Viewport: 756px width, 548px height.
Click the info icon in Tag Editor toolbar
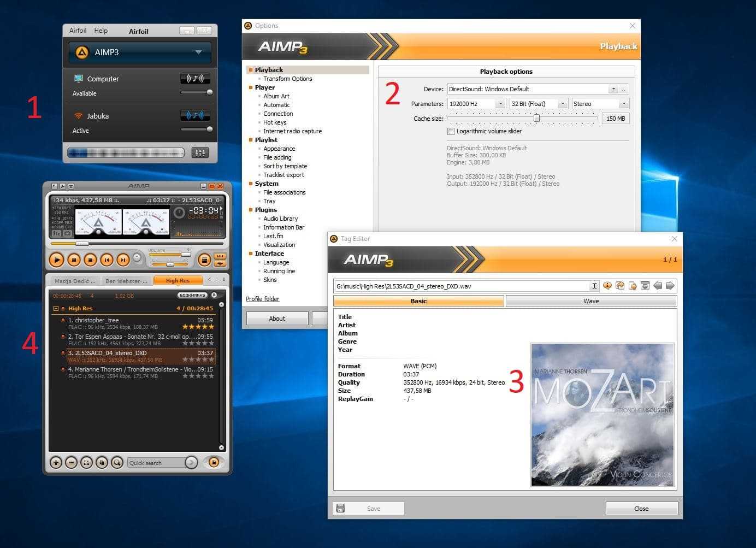[x=607, y=286]
